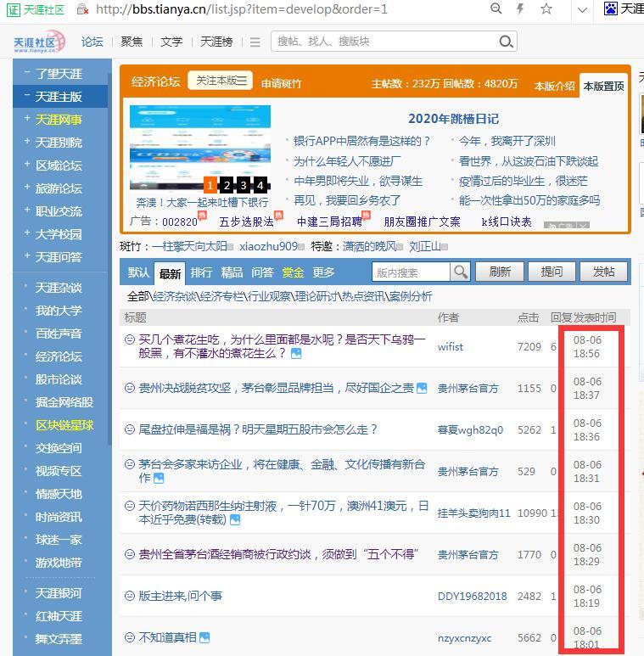644x656 pixels.
Task: Click image icon after 煮花生 post title
Action: pos(296,354)
